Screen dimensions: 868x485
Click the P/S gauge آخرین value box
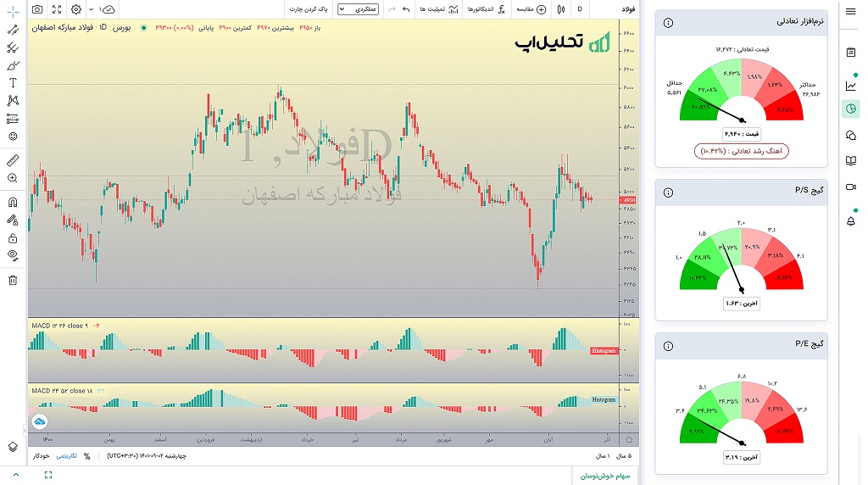click(x=741, y=304)
